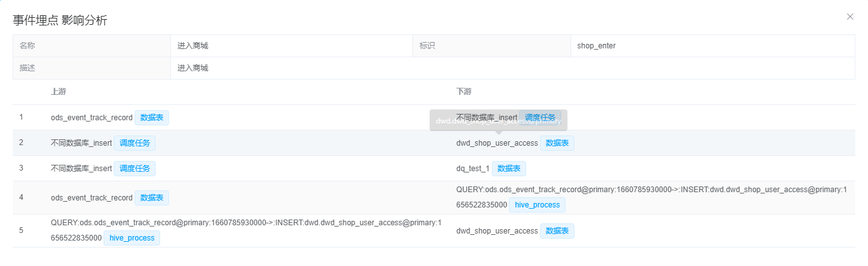Screen dimensions: 868x266
Task: Click 不同数据库_insert in row 3 upstream
Action: (x=81, y=169)
